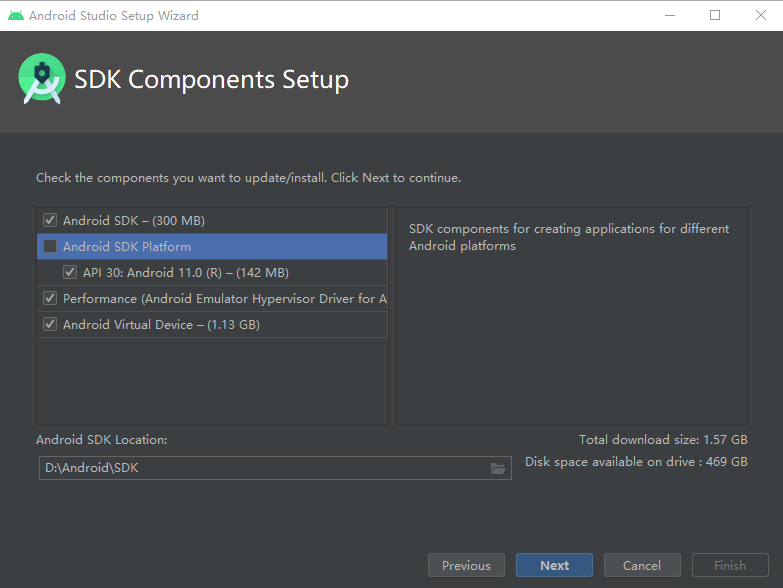Uncheck the Android SDK (300 MB) checkbox
Image resolution: width=783 pixels, height=588 pixels.
(x=50, y=220)
